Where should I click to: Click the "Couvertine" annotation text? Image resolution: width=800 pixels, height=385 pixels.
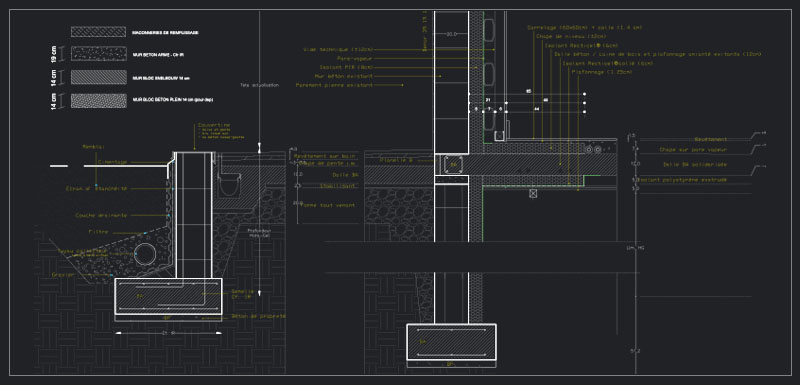tap(214, 125)
